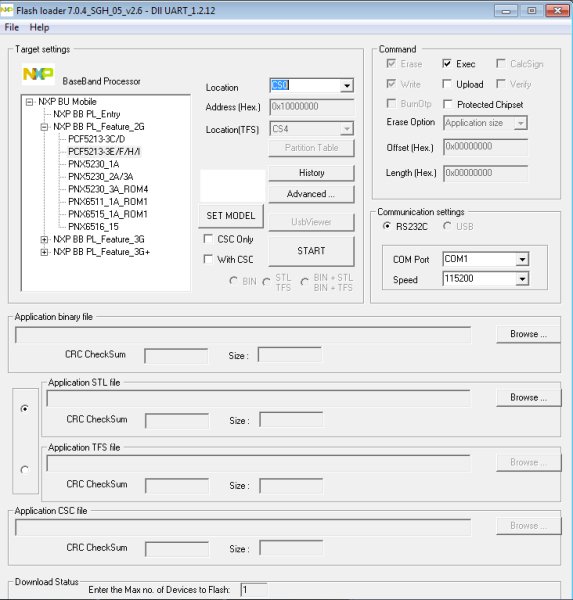Open the File menu
The width and height of the screenshot is (573, 600).
click(x=11, y=27)
